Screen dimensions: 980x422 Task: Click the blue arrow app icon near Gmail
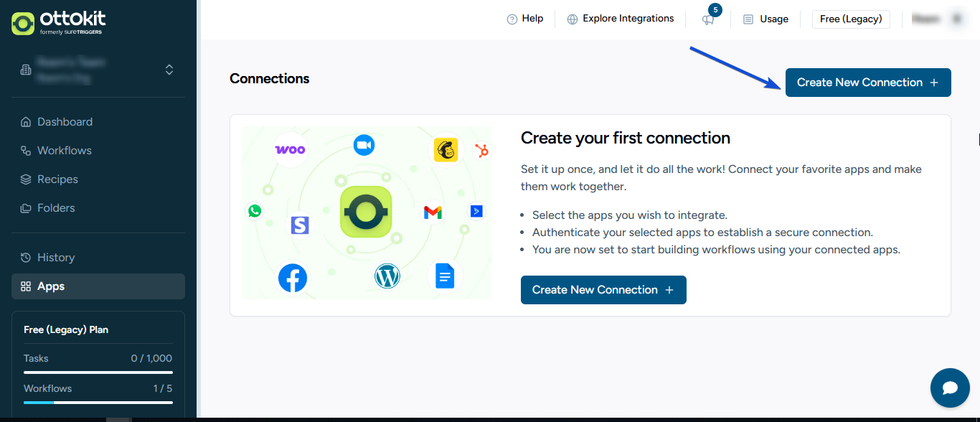pos(477,211)
